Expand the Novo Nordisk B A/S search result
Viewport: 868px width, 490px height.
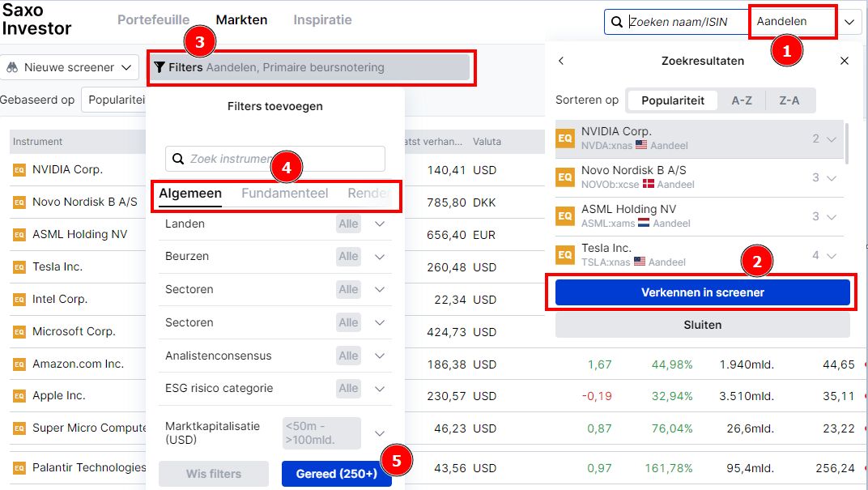pos(832,177)
